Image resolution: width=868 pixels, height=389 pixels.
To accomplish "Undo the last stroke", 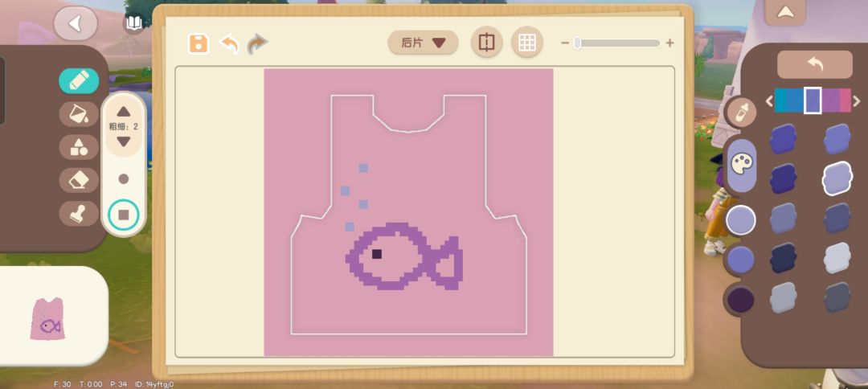I will click(x=230, y=43).
